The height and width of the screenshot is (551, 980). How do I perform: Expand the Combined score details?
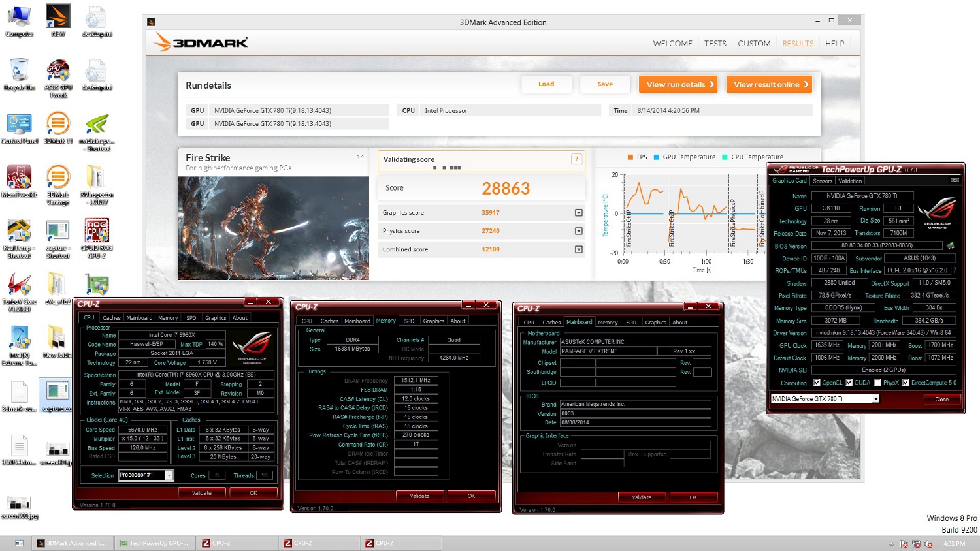pyautogui.click(x=578, y=249)
